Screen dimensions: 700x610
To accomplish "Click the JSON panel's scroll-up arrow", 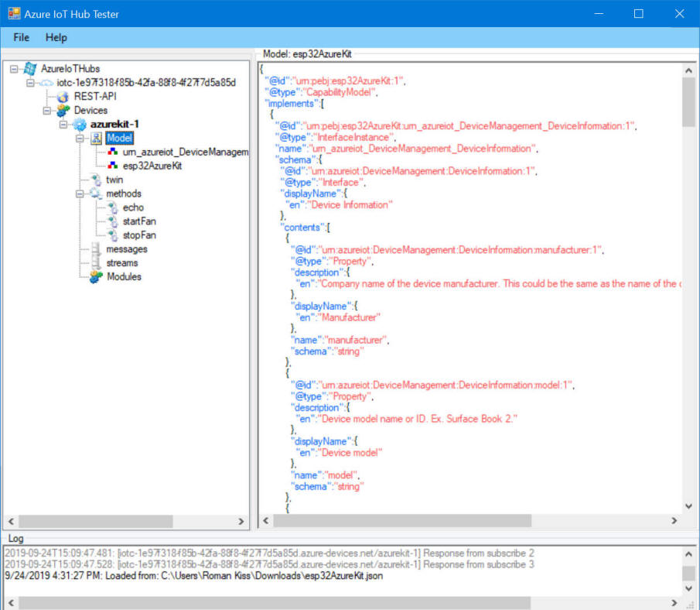I will tap(689, 70).
